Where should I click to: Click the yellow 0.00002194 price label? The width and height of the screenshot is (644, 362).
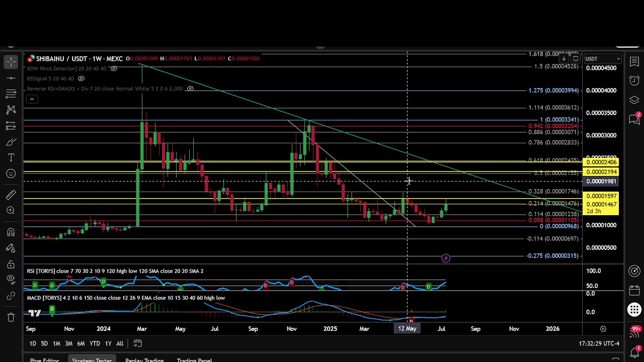[x=601, y=172]
